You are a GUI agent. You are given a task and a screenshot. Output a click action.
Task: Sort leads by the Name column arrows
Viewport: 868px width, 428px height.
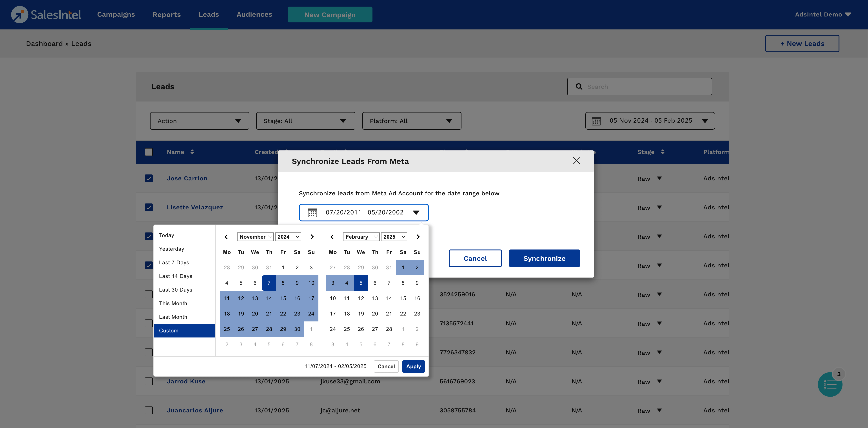[x=192, y=152]
